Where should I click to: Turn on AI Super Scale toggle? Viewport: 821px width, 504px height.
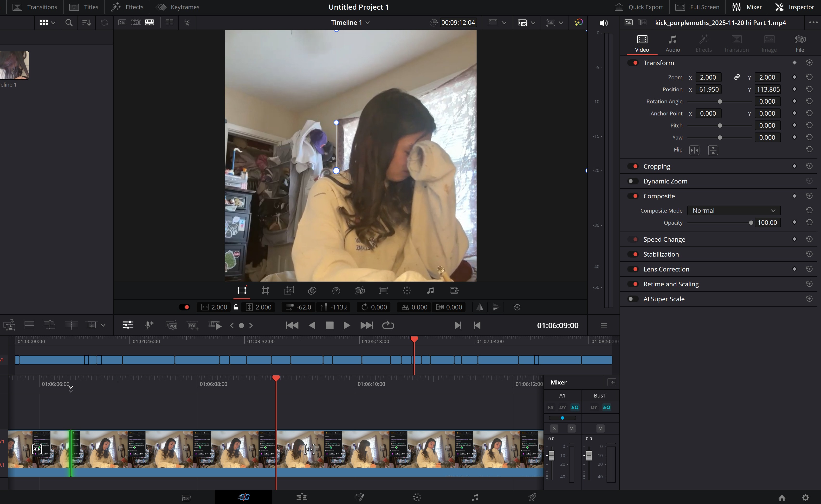633,299
